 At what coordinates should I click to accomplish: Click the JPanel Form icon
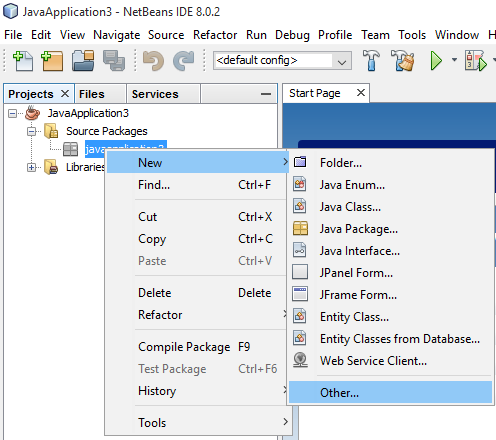click(300, 272)
